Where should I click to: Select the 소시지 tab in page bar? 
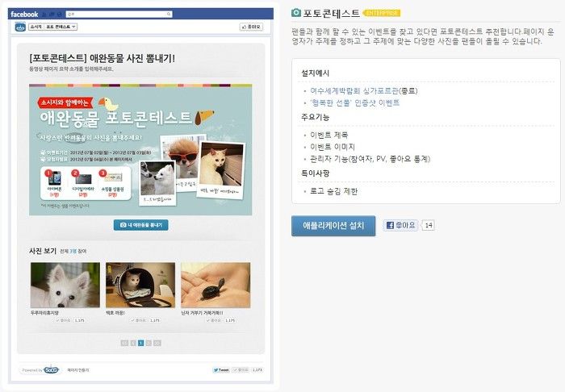(36, 27)
